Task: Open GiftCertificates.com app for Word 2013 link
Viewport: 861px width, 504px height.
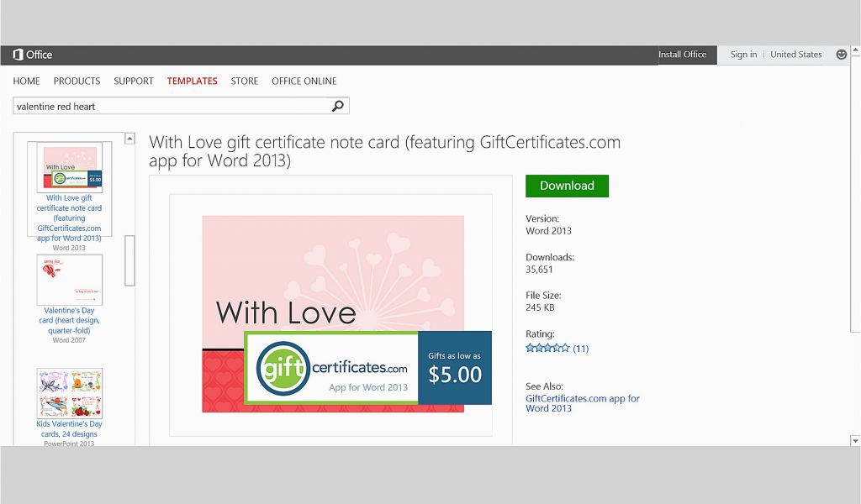Action: [582, 403]
